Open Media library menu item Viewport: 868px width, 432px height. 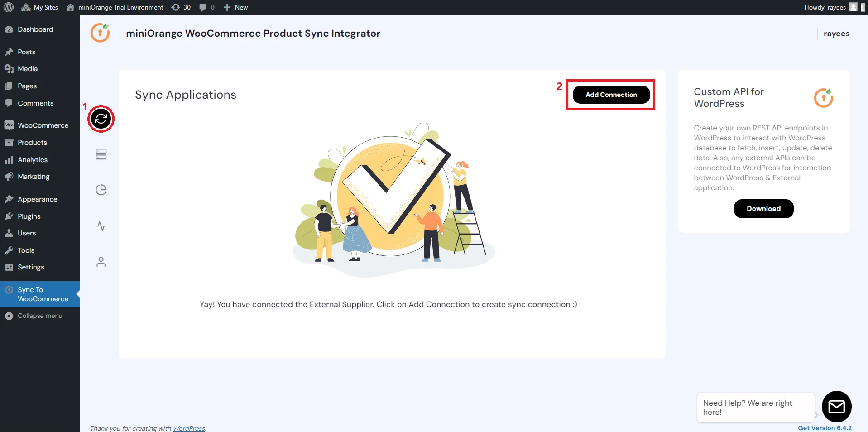(40, 69)
